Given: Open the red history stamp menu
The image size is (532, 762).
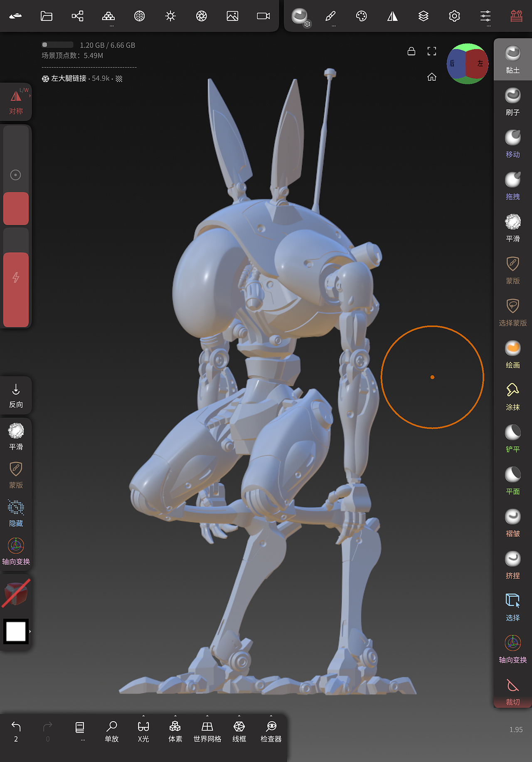Looking at the screenshot, I should click(516, 16).
